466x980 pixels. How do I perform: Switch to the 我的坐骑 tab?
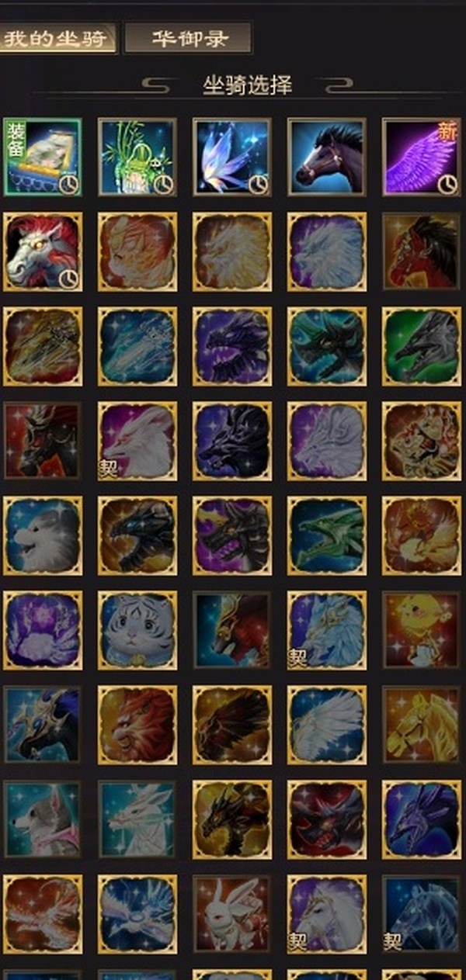tap(58, 38)
